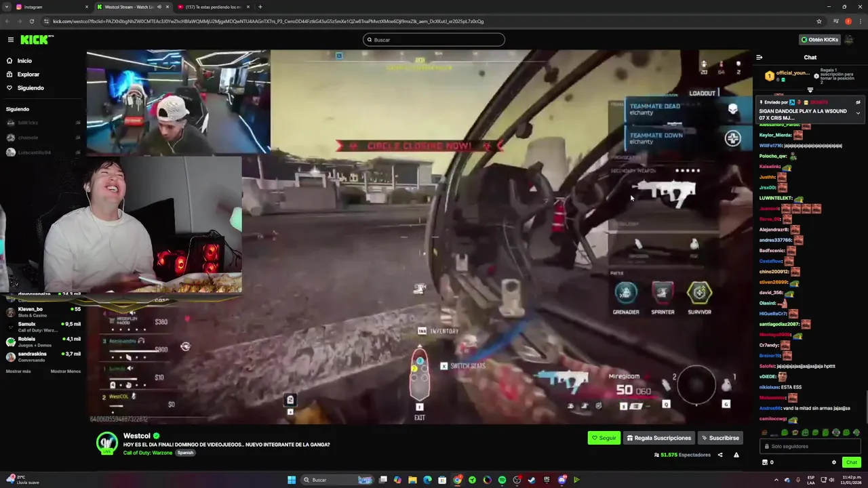Open Chrome from the taskbar
868x488 pixels.
(x=457, y=480)
